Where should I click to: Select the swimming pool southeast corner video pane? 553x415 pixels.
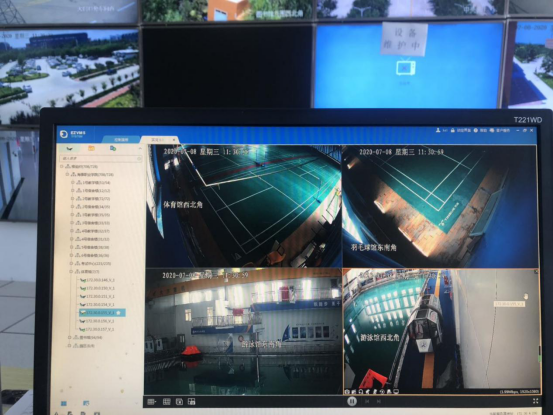(x=243, y=331)
